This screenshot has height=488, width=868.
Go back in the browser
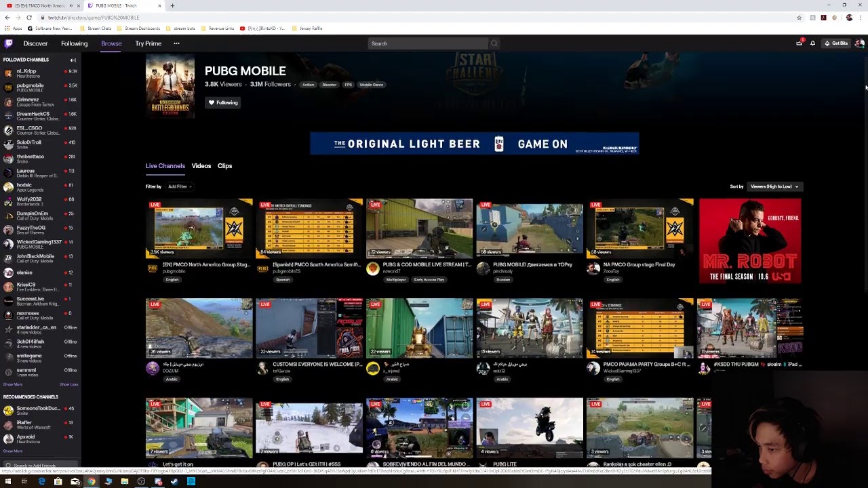tap(7, 18)
